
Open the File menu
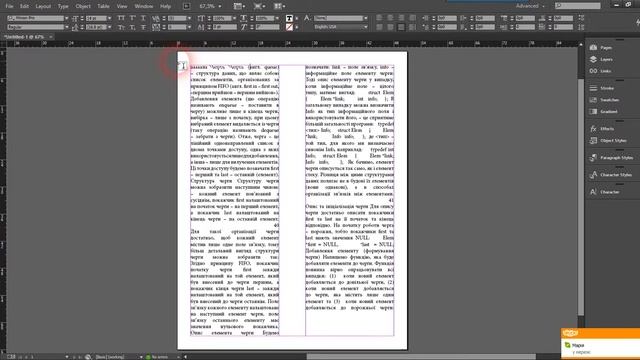point(9,6)
